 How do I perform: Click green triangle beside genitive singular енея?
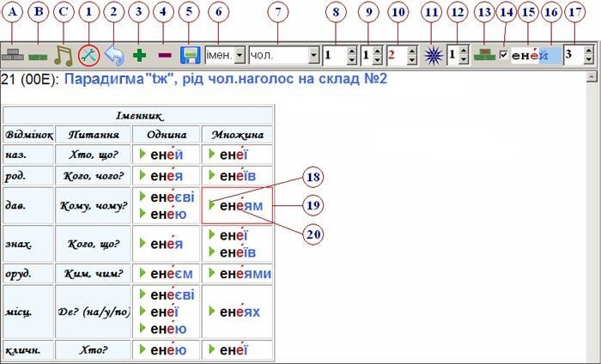(143, 175)
